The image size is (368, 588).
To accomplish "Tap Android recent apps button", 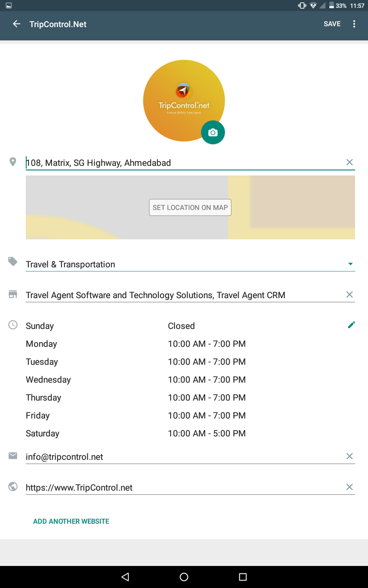I will click(x=243, y=577).
